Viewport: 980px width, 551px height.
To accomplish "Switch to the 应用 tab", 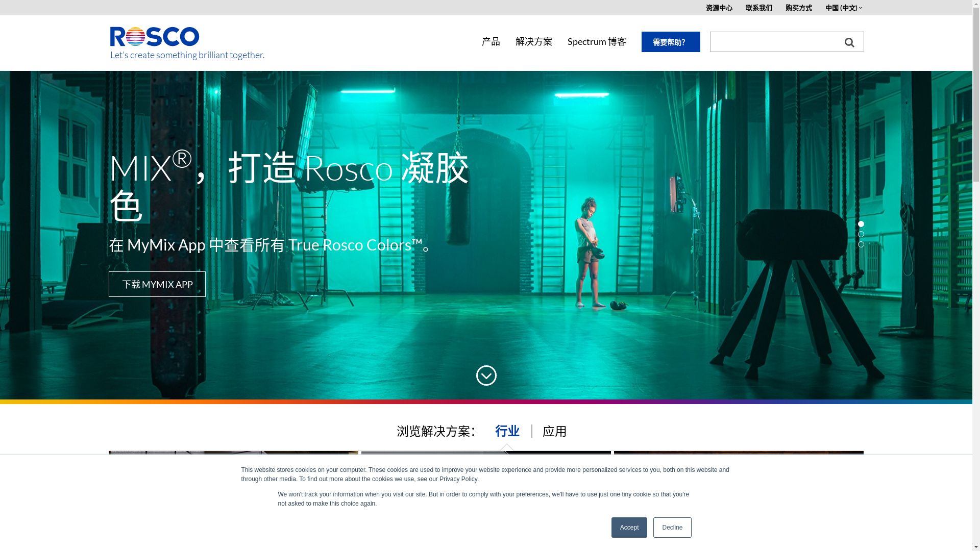I will tap(554, 431).
